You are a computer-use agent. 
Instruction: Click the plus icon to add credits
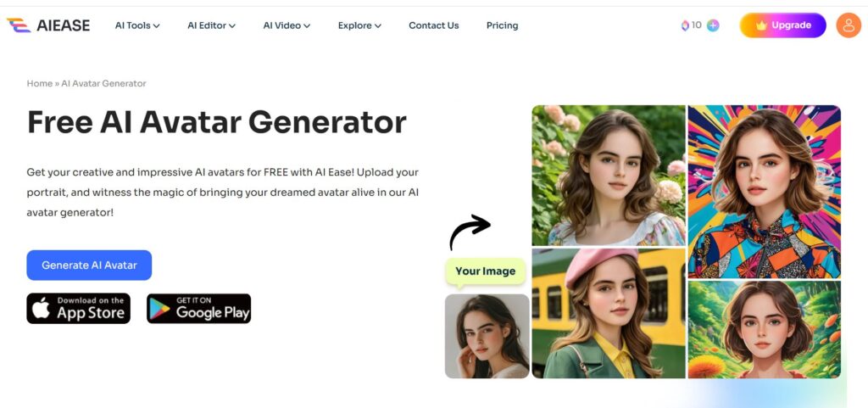[713, 25]
